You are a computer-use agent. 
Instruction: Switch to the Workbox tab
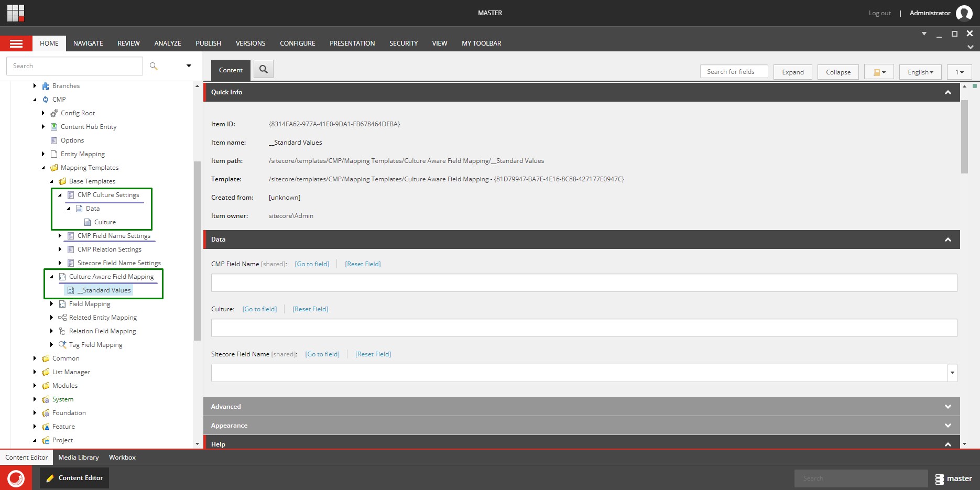(x=122, y=458)
